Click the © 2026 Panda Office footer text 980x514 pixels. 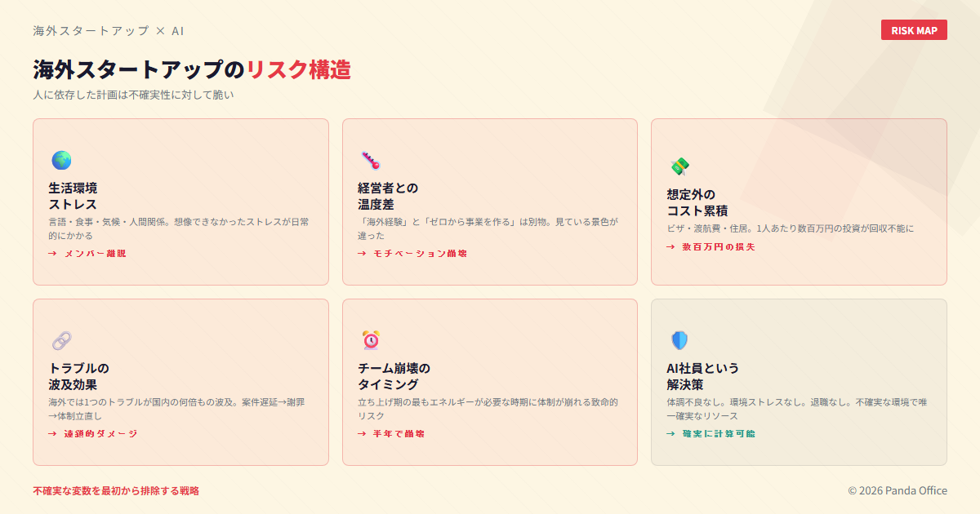point(898,490)
